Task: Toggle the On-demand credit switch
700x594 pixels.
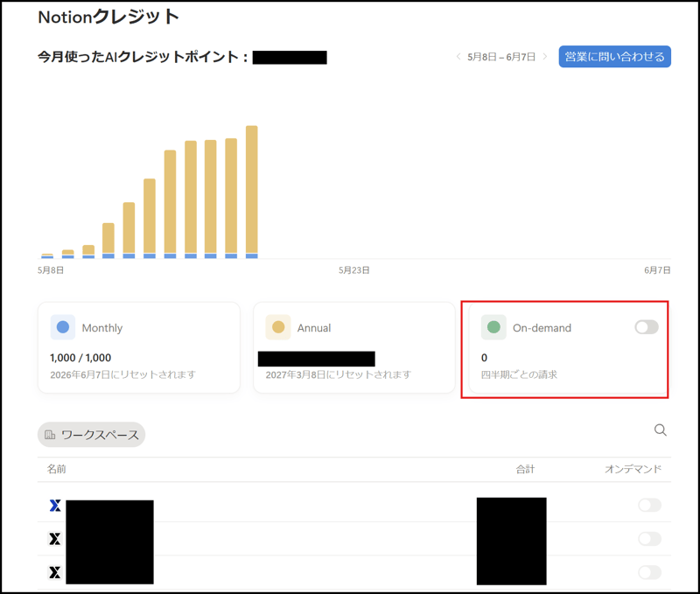Action: point(647,327)
